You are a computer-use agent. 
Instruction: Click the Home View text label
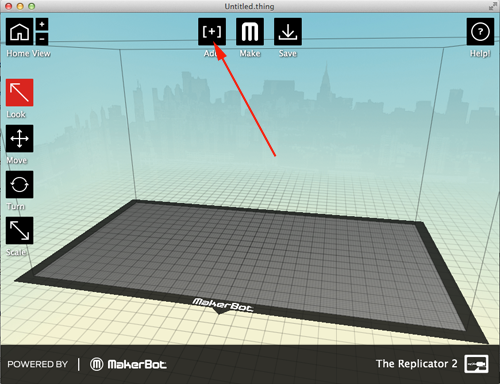[x=28, y=53]
